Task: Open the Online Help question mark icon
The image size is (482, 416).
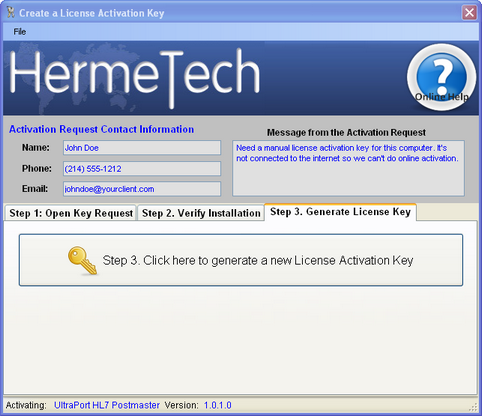Action: tap(441, 77)
